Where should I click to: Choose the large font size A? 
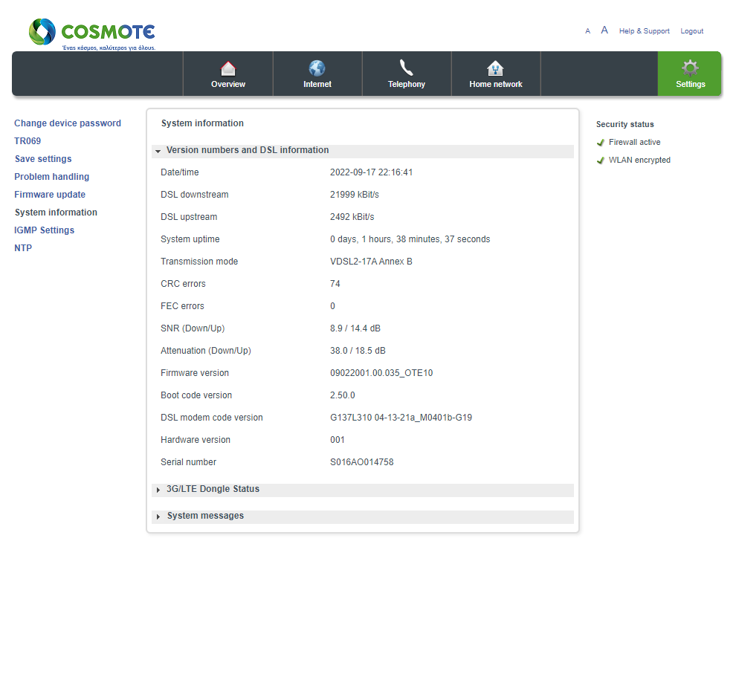tap(604, 30)
